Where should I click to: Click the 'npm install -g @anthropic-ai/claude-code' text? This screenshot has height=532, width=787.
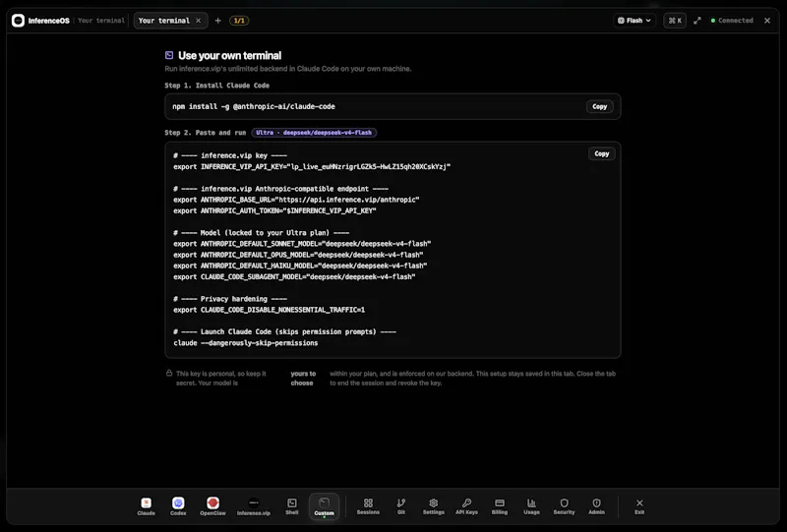(254, 106)
